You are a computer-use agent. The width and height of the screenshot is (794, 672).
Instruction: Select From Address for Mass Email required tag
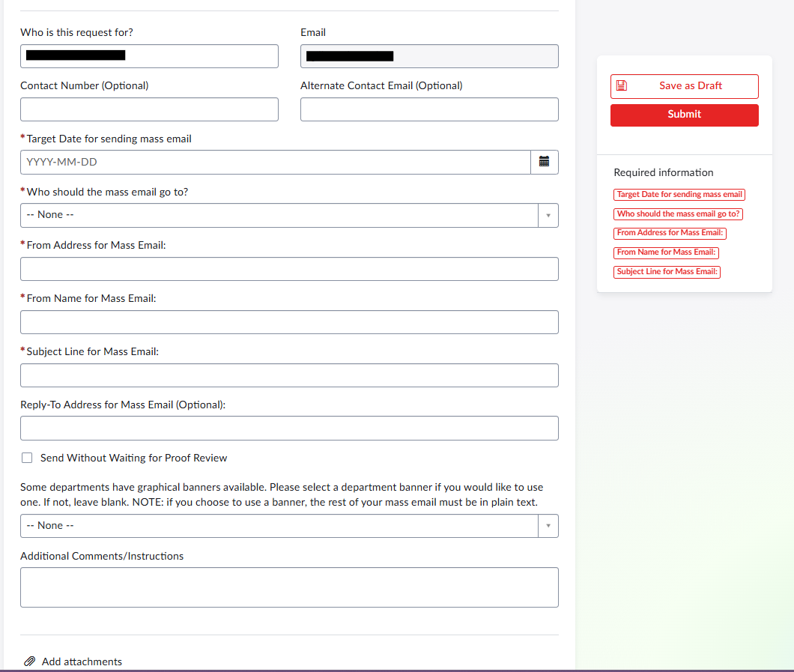(x=670, y=233)
